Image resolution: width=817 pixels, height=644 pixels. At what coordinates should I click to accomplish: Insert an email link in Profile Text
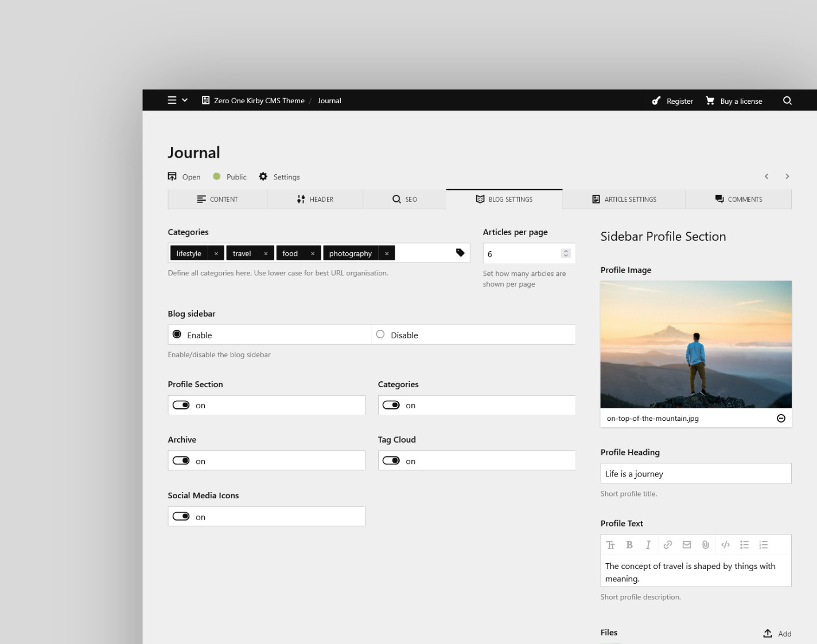pos(686,544)
